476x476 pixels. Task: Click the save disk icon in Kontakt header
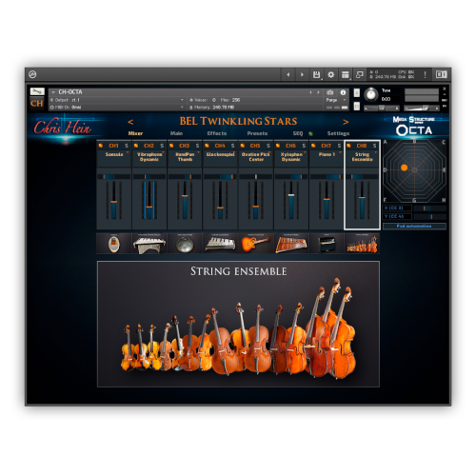(x=316, y=74)
